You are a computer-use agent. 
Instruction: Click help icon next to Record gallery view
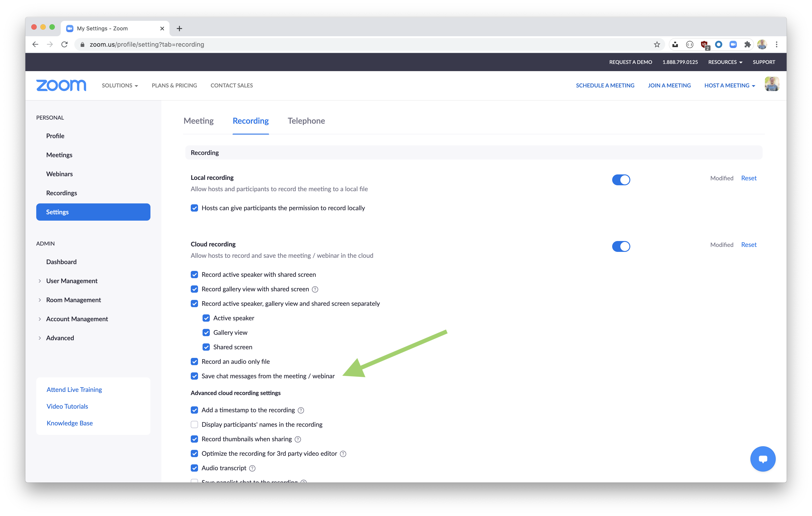pos(315,289)
